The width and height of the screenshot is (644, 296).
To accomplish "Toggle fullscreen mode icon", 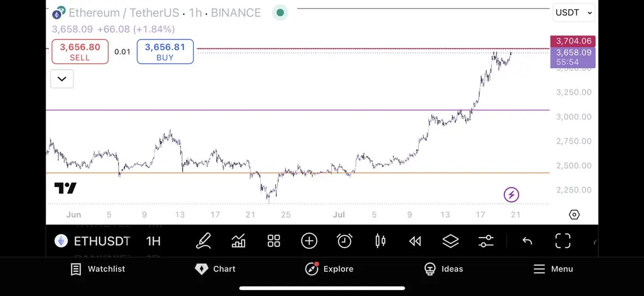I will (x=562, y=241).
